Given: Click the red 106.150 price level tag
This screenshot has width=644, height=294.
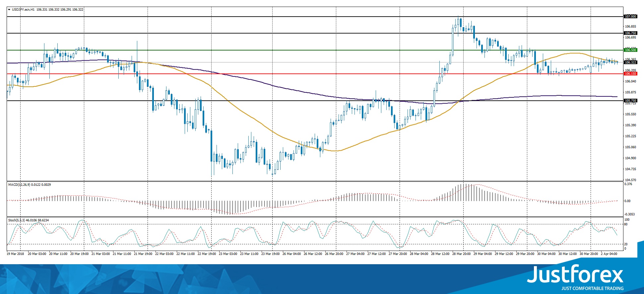Looking at the screenshot, I should [630, 74].
